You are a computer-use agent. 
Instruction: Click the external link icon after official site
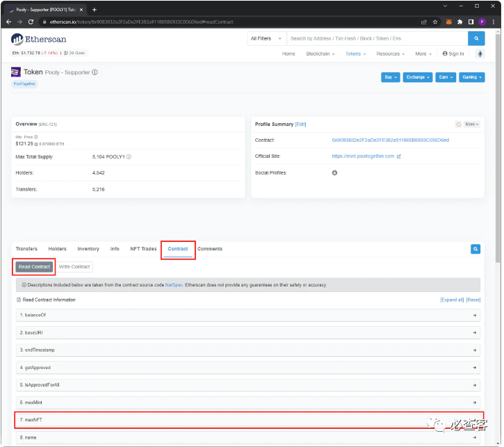click(398, 156)
